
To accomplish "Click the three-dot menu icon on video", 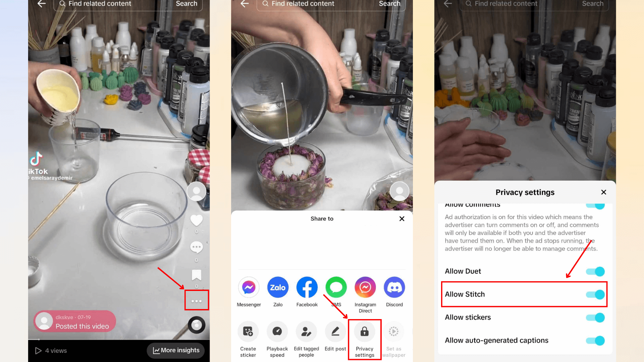I will coord(196,301).
